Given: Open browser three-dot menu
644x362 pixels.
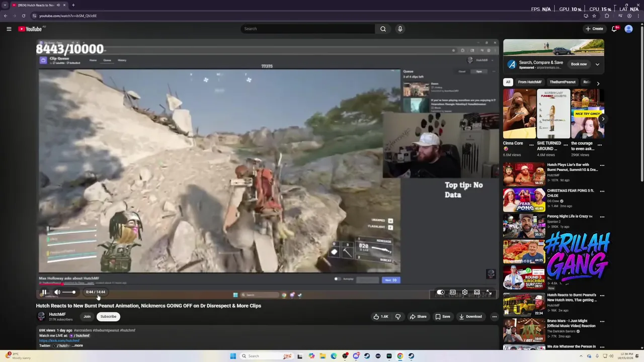Looking at the screenshot, I should click(x=639, y=16).
